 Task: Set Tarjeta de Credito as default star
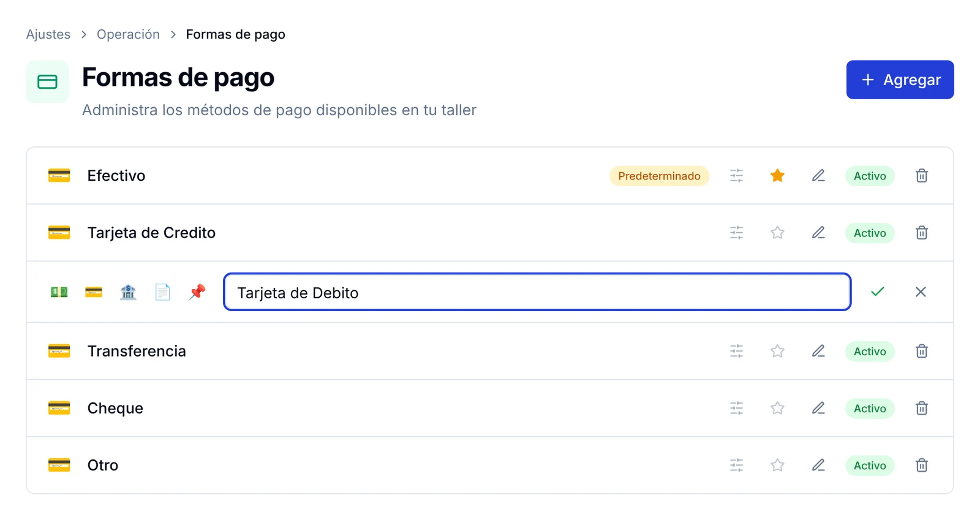pos(777,233)
